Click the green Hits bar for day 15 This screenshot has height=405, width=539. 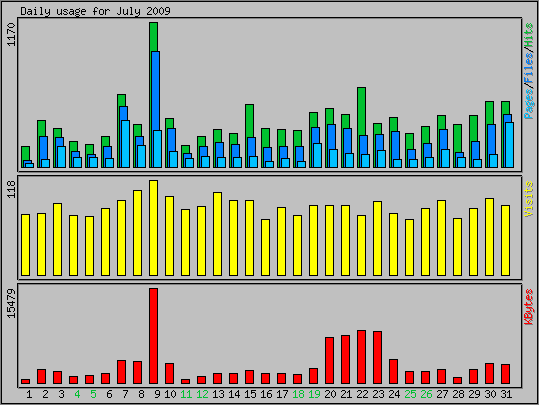(x=250, y=121)
